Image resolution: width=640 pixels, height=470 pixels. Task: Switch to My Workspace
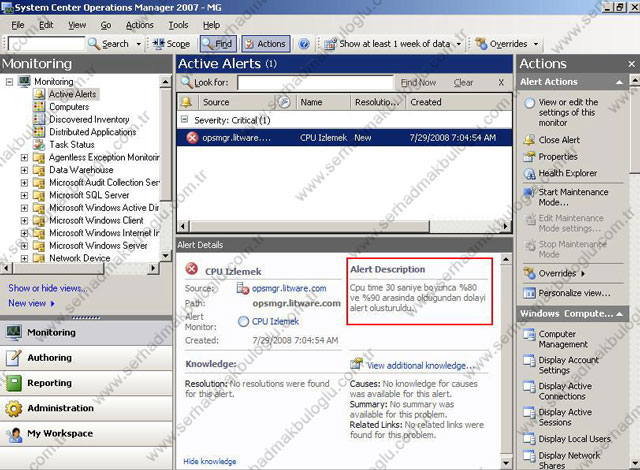[x=86, y=434]
